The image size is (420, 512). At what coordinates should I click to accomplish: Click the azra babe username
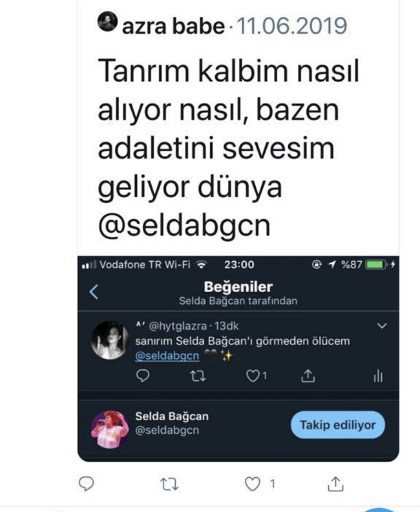tap(173, 26)
